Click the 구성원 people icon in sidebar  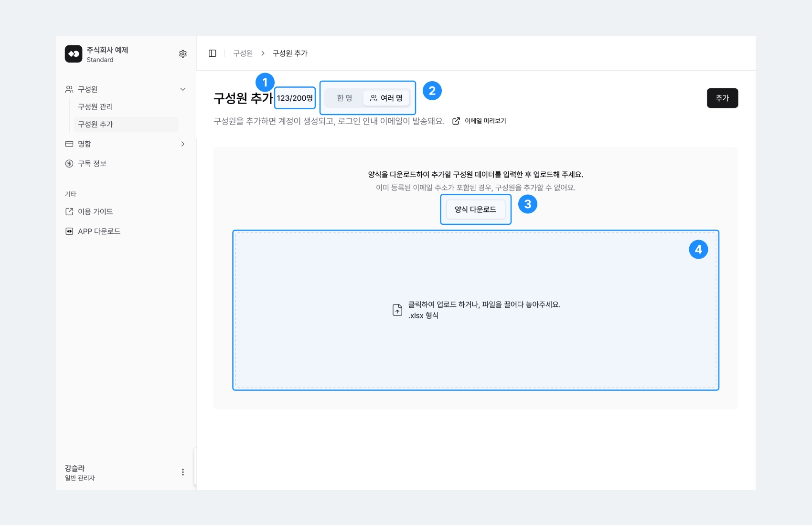pyautogui.click(x=69, y=89)
